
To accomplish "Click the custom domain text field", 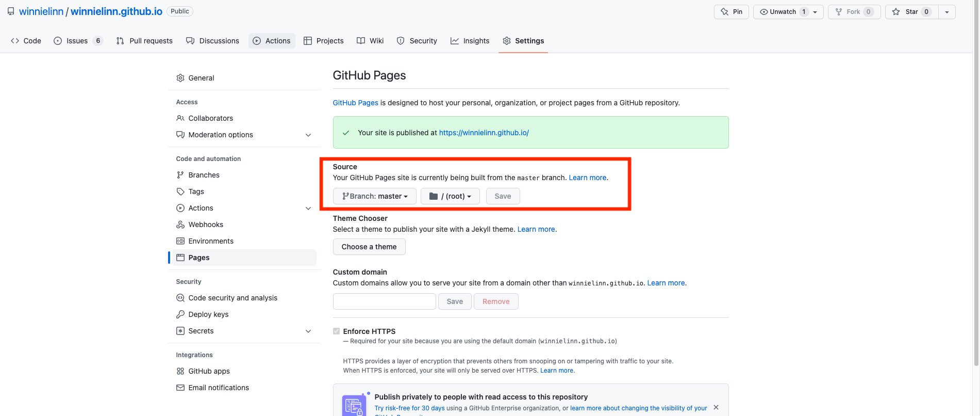I will pyautogui.click(x=384, y=301).
